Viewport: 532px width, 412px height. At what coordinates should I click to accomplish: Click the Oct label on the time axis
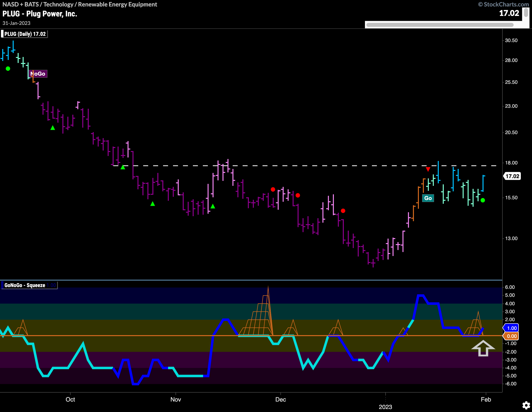click(70, 399)
